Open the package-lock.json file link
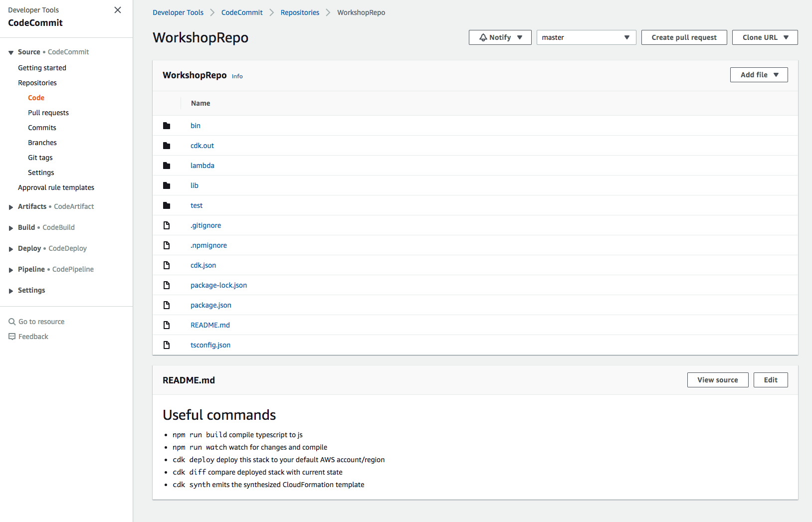Screen dimensions: 812x522 click(218, 285)
